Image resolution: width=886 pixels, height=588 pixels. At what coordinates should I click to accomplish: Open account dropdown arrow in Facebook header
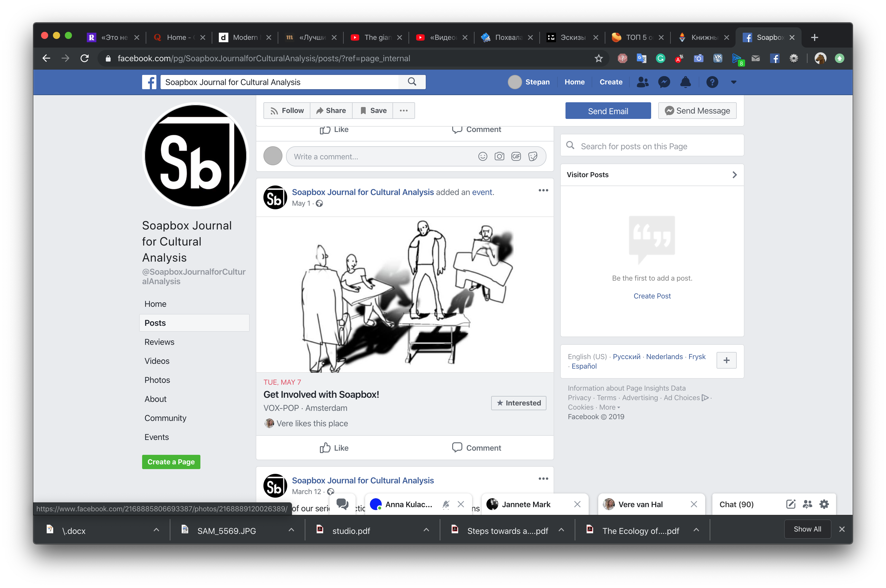pyautogui.click(x=733, y=82)
